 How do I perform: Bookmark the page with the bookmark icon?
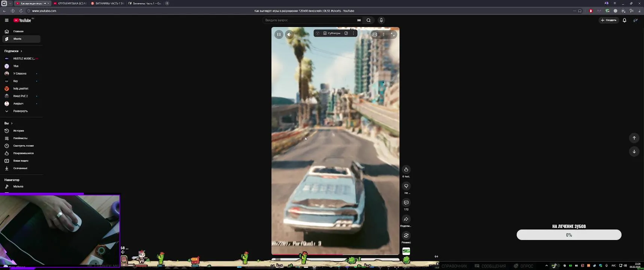point(580,11)
